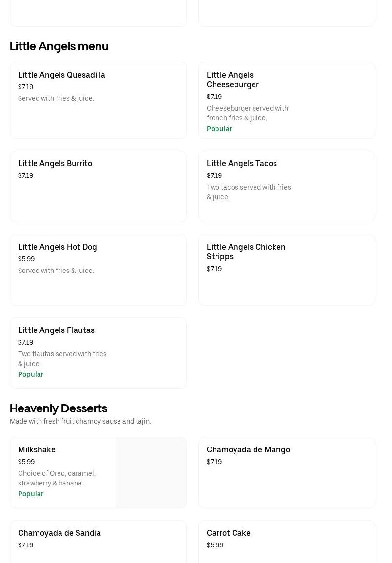392x563 pixels.
Task: Open the Chamoyada de Mango item
Action: point(248,450)
